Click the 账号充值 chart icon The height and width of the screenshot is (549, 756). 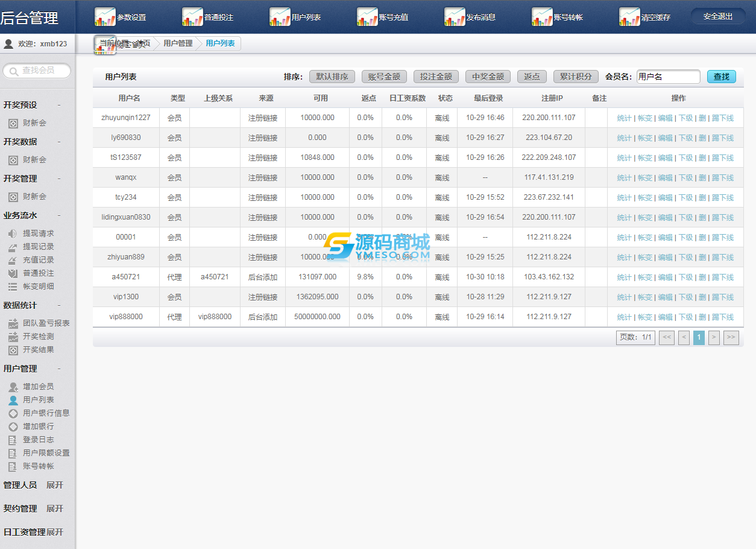(x=367, y=17)
